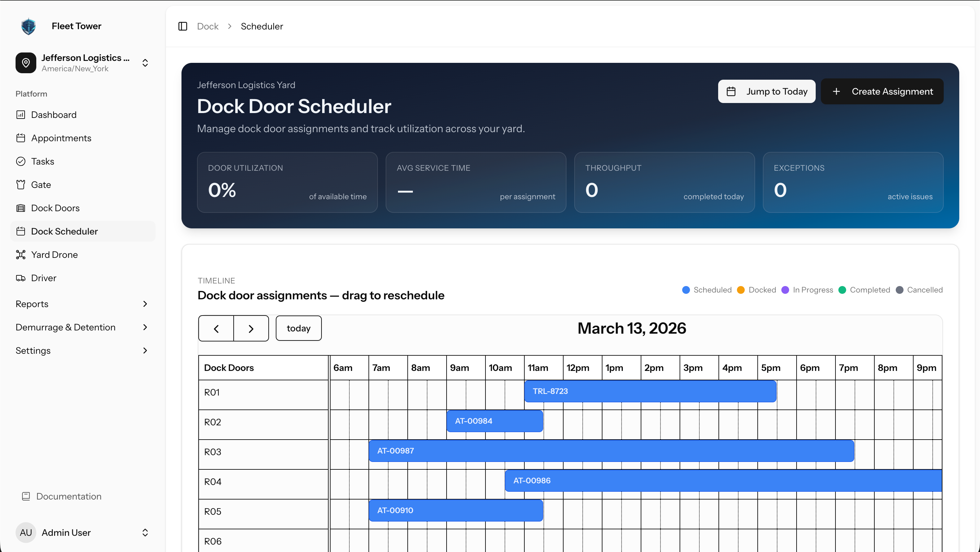This screenshot has height=552, width=980.
Task: Open Dock Doors from the sidebar
Action: tap(55, 208)
